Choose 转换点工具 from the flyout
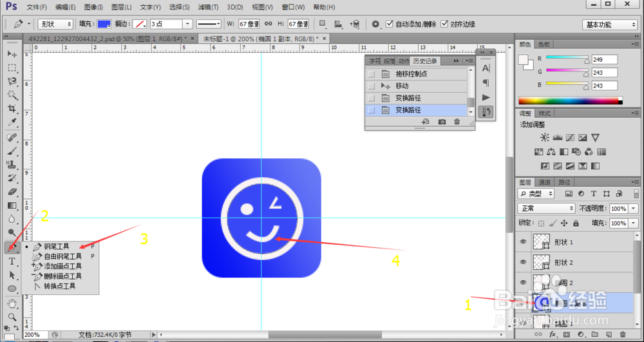Image resolution: width=644 pixels, height=342 pixels. coord(60,286)
